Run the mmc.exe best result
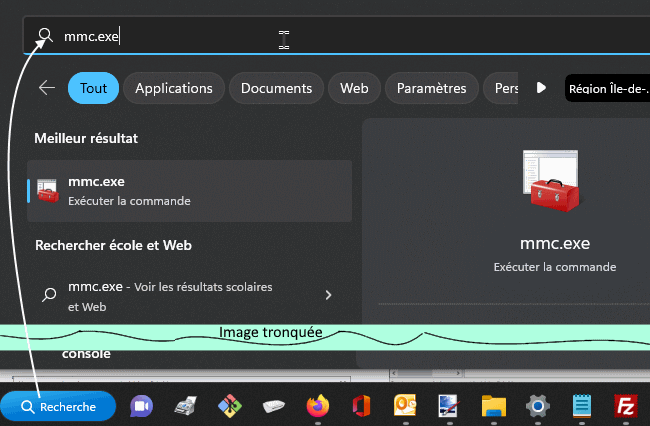Screen dimensions: 650x426 189,191
